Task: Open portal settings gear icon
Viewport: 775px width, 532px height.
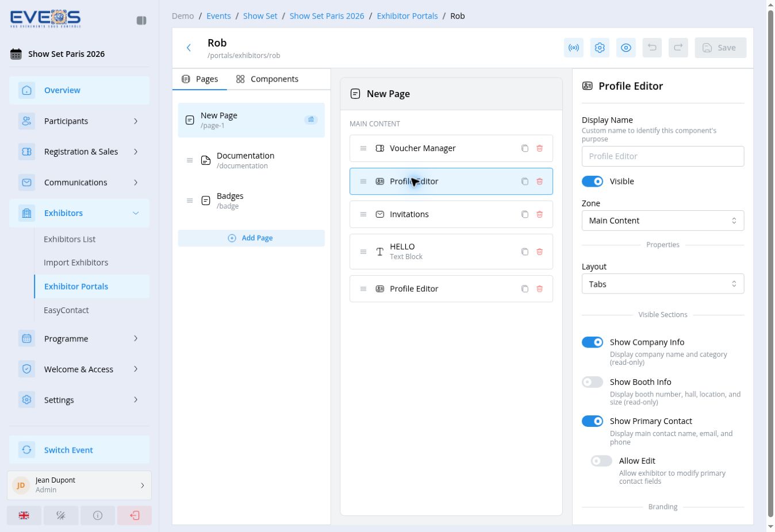Action: click(x=600, y=48)
